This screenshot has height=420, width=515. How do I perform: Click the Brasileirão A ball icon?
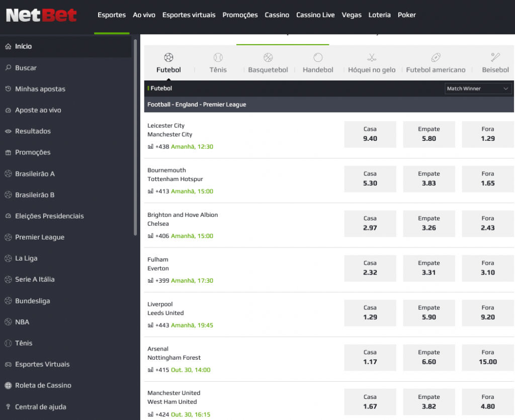coord(8,174)
